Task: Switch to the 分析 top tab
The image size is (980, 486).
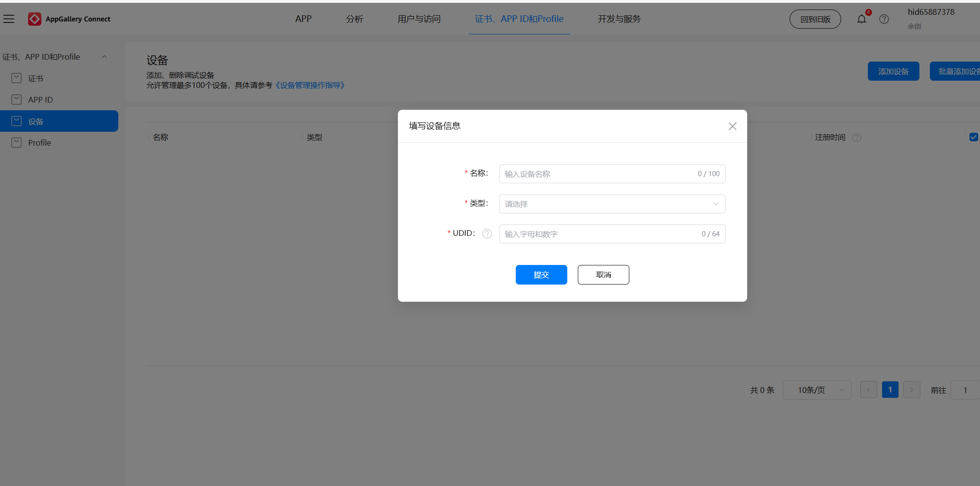Action: [x=354, y=19]
